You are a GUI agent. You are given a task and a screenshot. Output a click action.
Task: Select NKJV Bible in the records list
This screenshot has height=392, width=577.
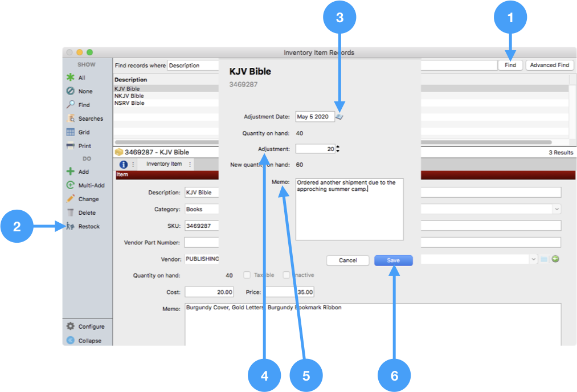tap(129, 96)
